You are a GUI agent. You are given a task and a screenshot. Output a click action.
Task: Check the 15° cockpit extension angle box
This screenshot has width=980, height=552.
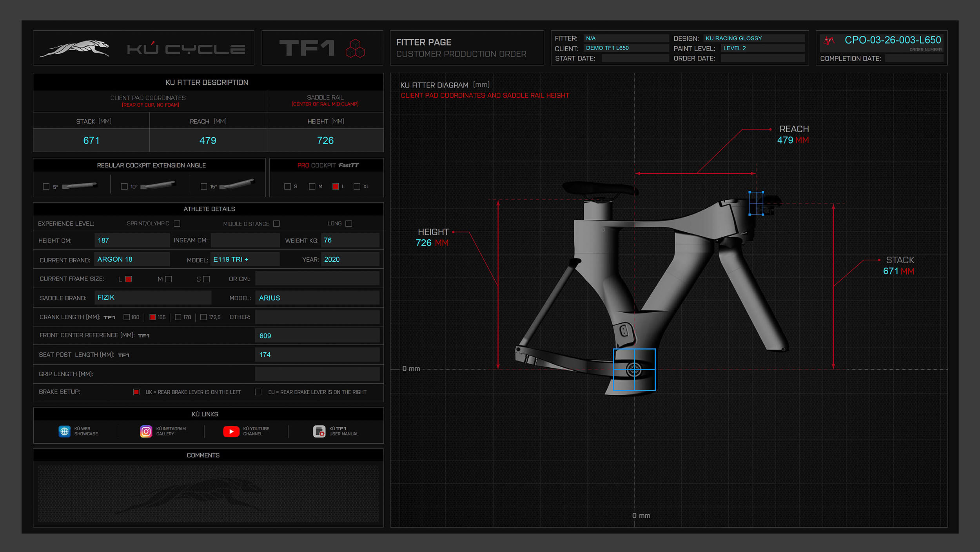204,186
